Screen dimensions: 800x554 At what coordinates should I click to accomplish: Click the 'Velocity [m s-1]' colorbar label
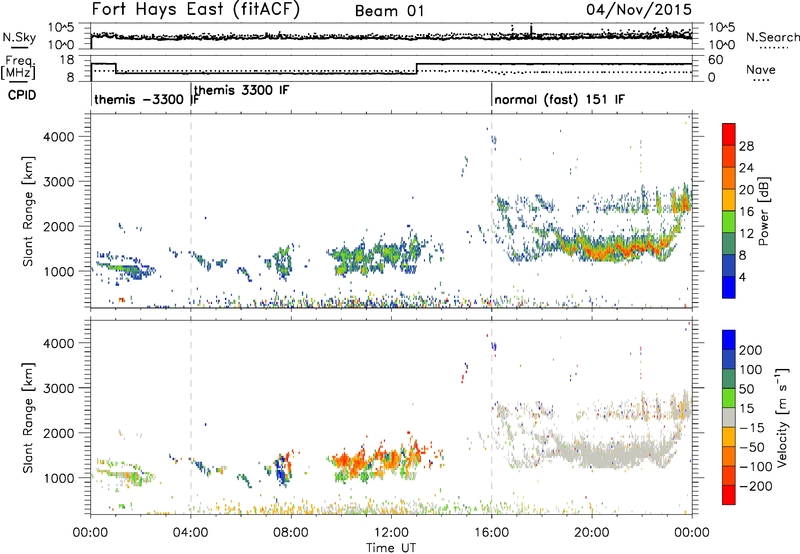click(x=783, y=417)
